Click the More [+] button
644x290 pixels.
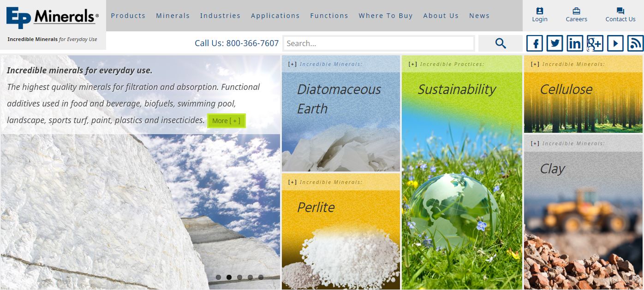227,120
